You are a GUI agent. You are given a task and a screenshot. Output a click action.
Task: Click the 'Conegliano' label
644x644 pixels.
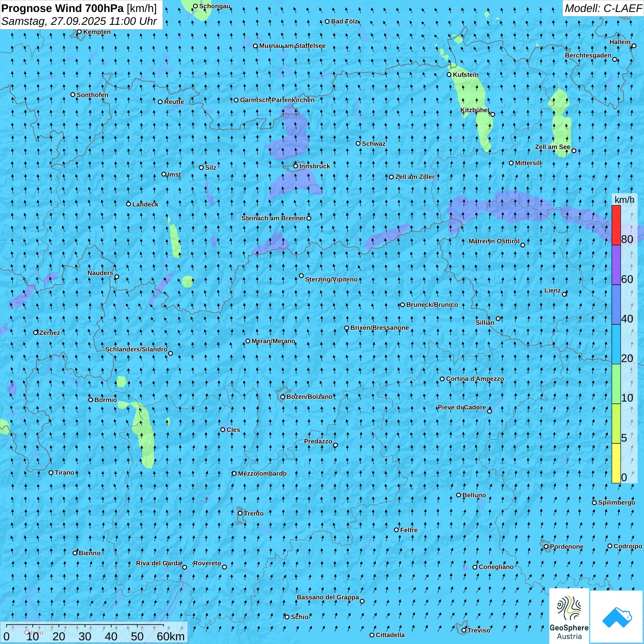pos(496,567)
